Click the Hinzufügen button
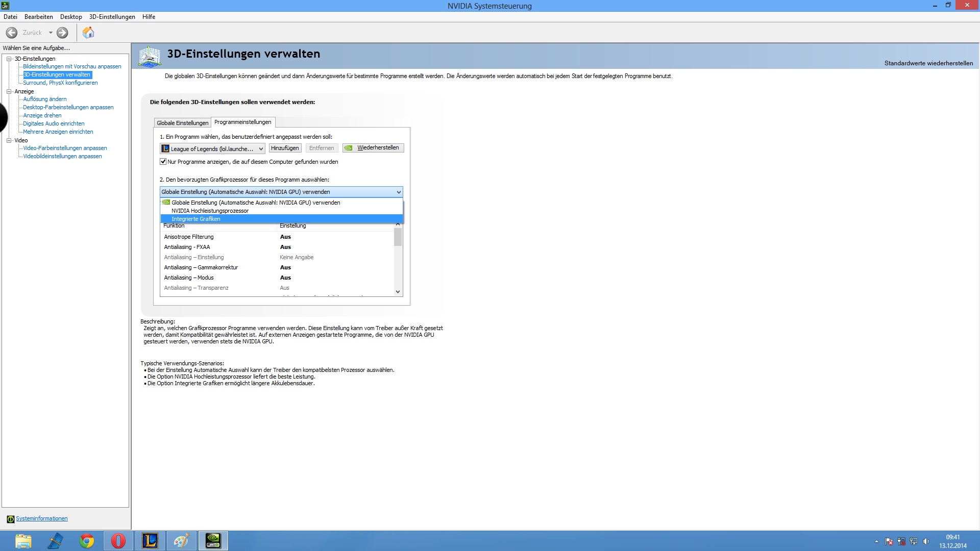The height and width of the screenshot is (551, 980). pos(285,148)
